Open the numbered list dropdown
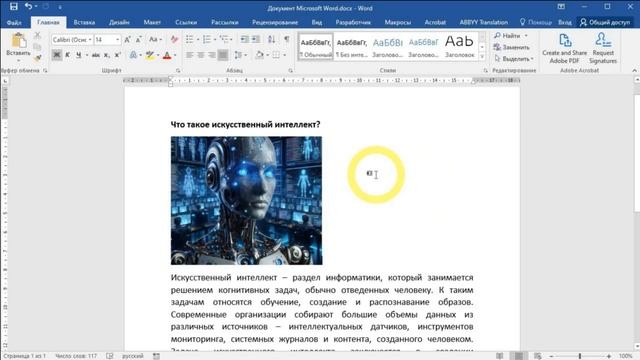The height and width of the screenshot is (360, 640). (x=215, y=40)
